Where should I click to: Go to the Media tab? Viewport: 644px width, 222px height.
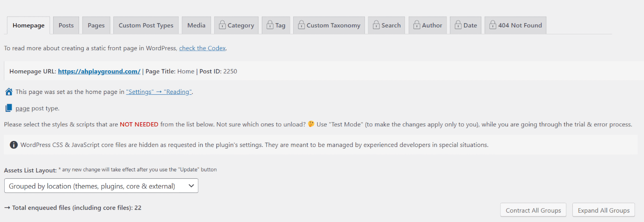click(x=196, y=25)
